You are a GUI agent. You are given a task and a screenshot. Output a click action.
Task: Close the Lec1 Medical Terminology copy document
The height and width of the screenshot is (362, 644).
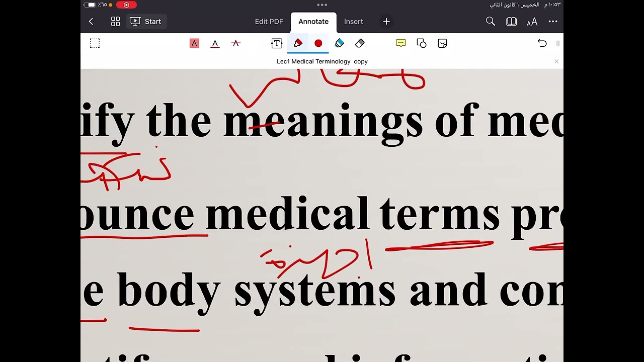click(x=556, y=61)
